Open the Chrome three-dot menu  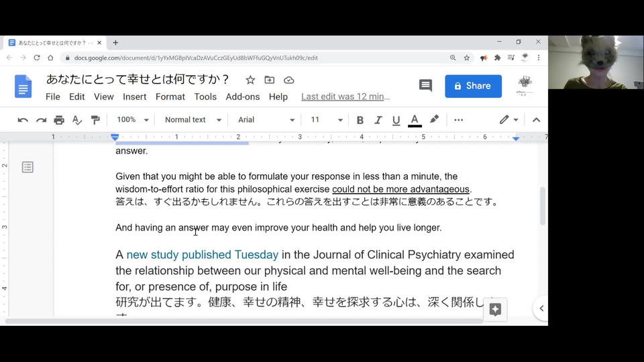[539, 58]
